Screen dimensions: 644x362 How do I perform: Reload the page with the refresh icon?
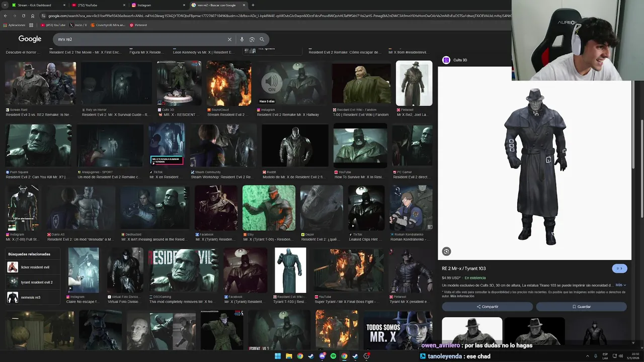pyautogui.click(x=23, y=16)
